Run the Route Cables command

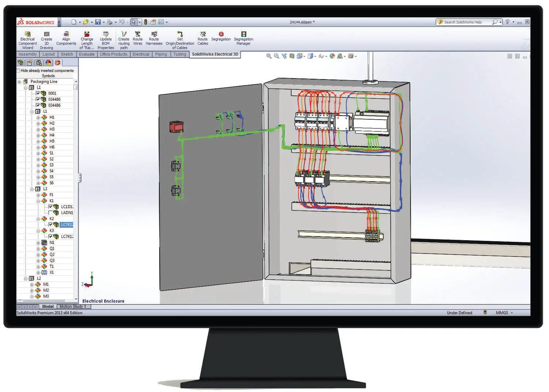[x=203, y=38]
